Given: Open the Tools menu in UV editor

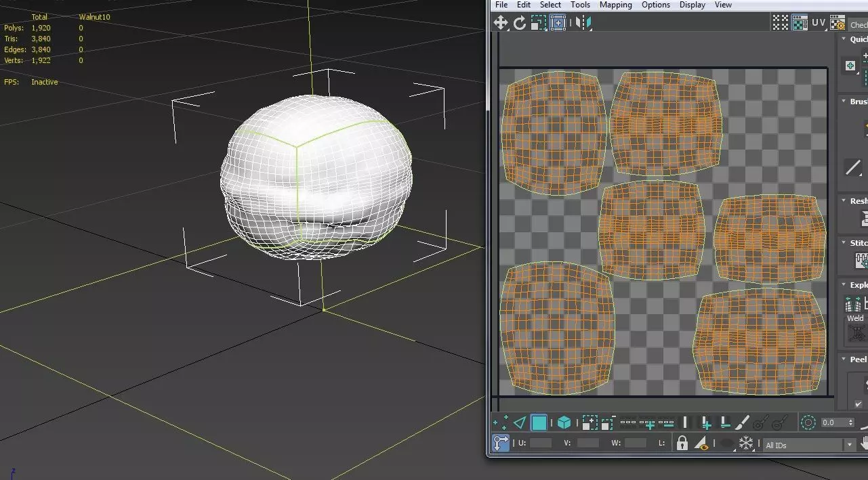Looking at the screenshot, I should coord(580,5).
